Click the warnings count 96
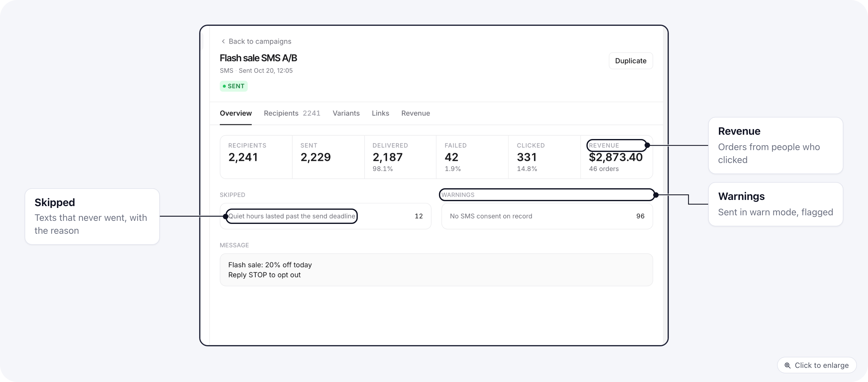868x382 pixels. (x=640, y=216)
